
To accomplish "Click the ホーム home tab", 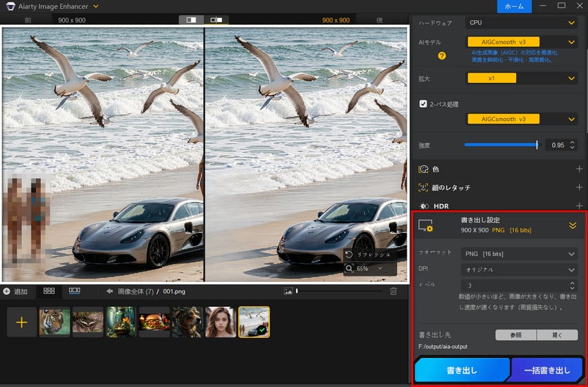I will pyautogui.click(x=514, y=6).
